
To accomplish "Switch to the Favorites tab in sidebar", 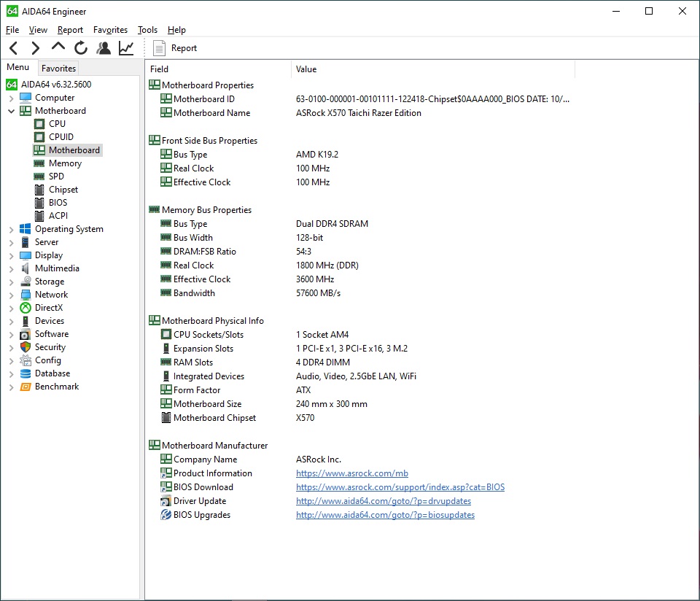I will pyautogui.click(x=58, y=69).
